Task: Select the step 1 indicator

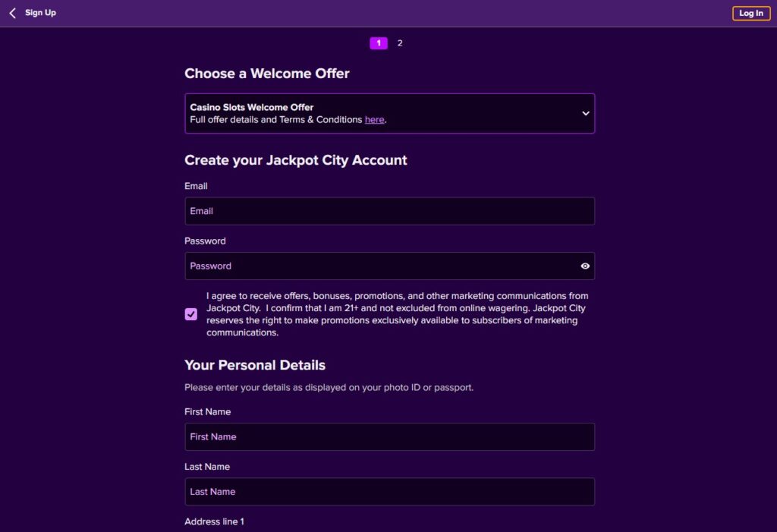Action: (379, 42)
